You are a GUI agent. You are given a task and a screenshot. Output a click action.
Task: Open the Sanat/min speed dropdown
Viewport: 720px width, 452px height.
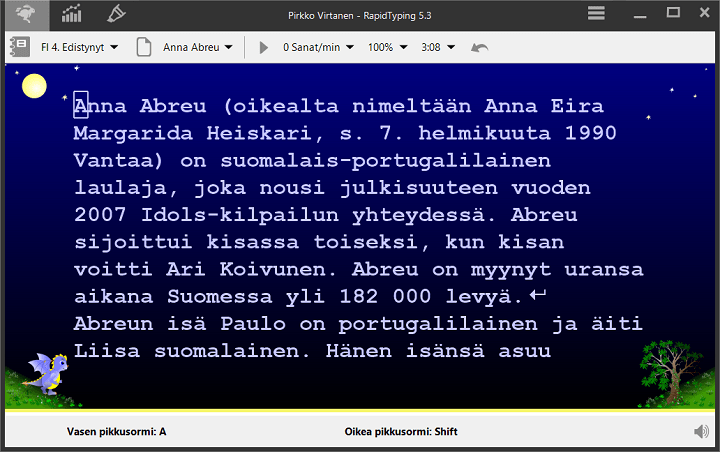318,47
